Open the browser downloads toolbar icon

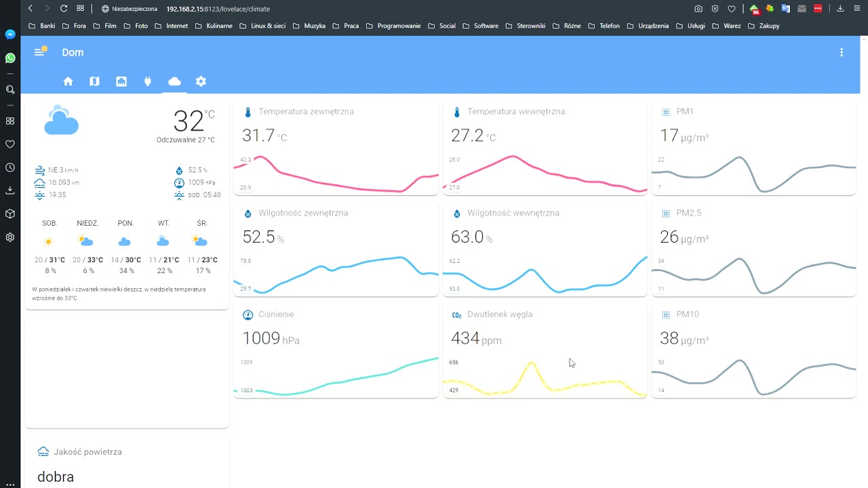(840, 9)
